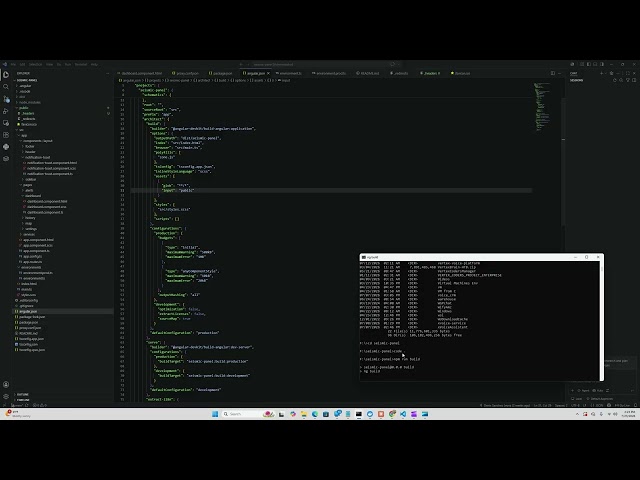Open the database view icon in activity bar

(6, 158)
